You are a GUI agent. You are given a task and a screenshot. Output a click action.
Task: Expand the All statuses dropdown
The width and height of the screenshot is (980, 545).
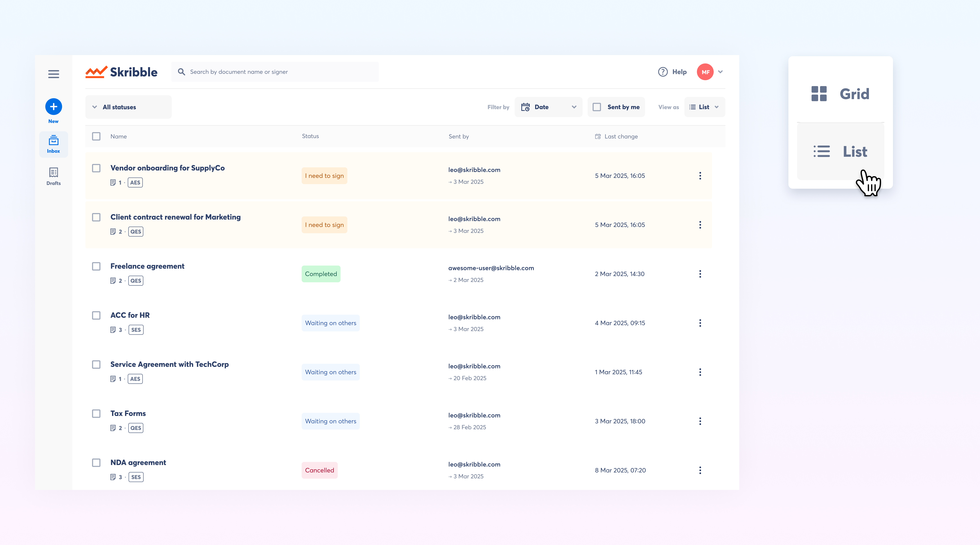tap(128, 107)
